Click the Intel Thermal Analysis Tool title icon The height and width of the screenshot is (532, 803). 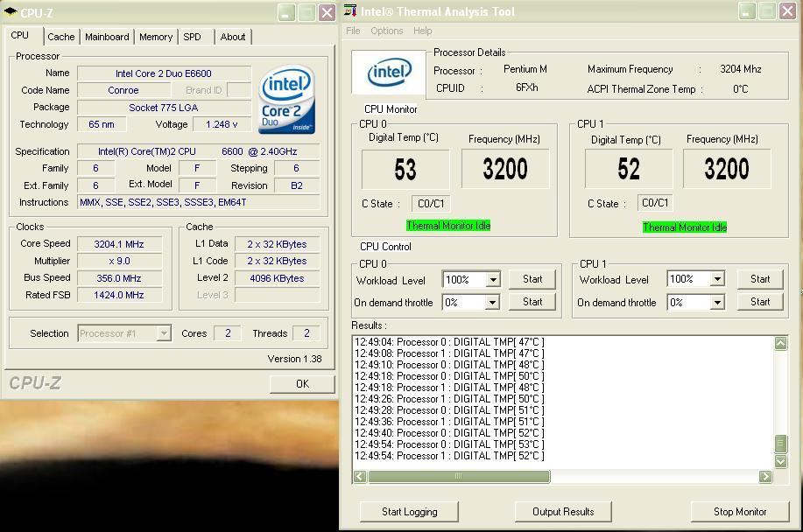350,10
